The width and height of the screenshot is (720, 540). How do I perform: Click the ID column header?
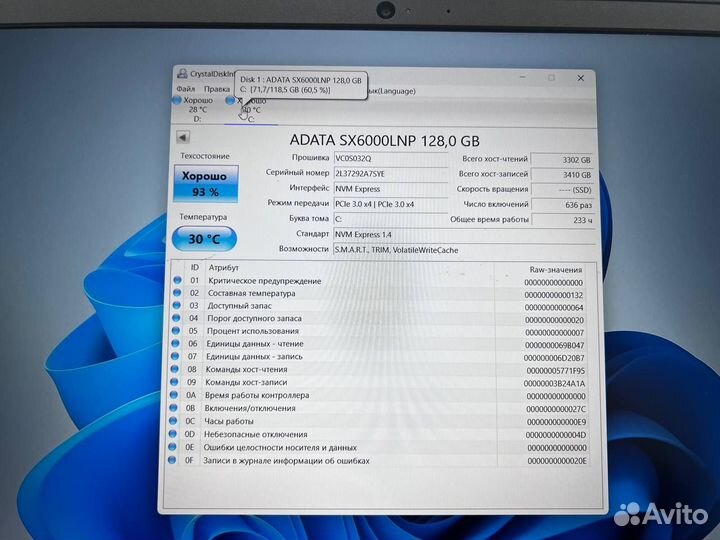(x=195, y=267)
